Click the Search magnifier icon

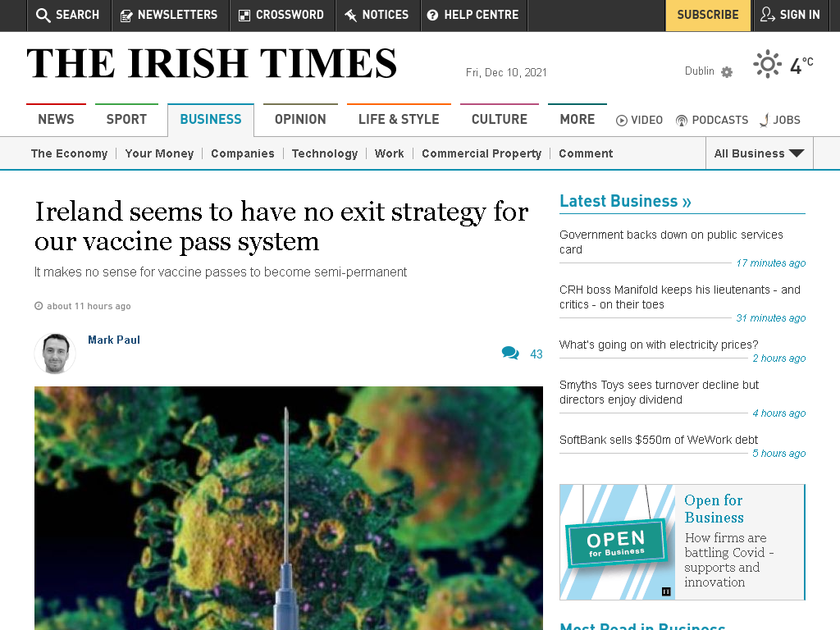(43, 15)
